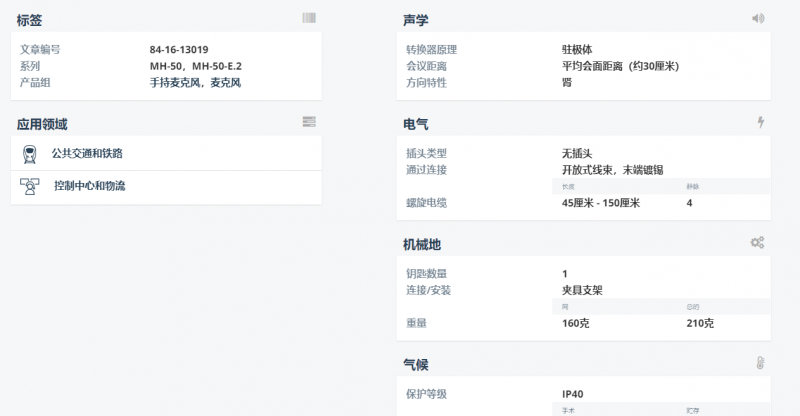
Task: Select the 标签 section header
Action: tap(29, 20)
